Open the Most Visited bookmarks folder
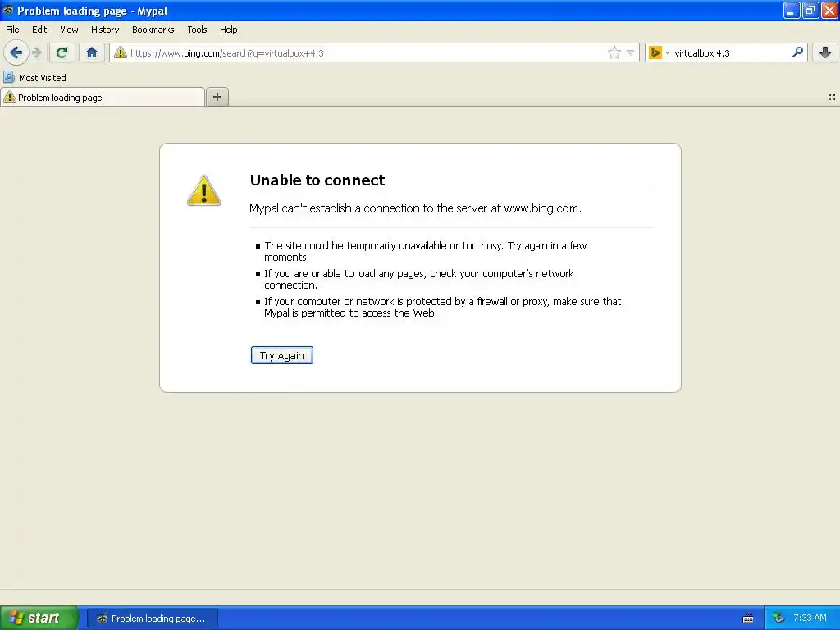 (x=34, y=78)
